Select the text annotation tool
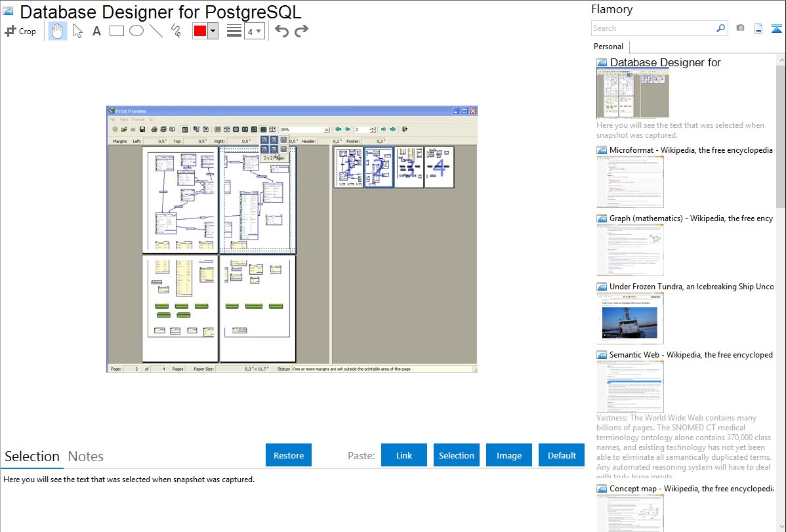 96,31
